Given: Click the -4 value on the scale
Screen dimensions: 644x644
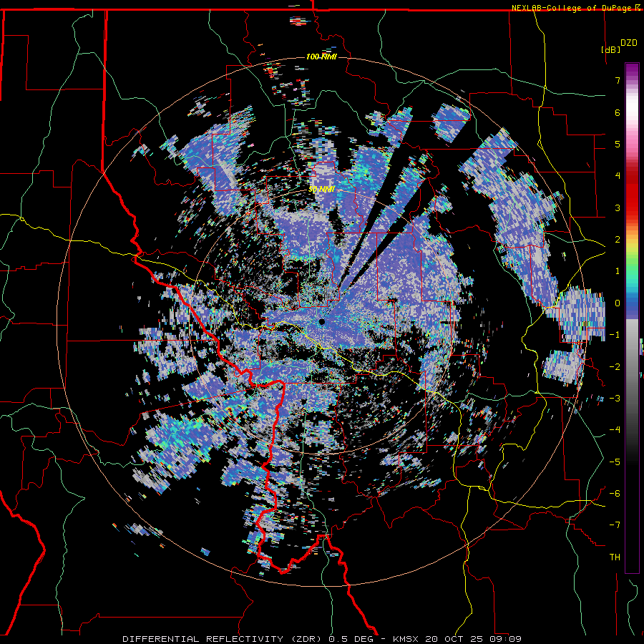Looking at the screenshot, I should (615, 429).
